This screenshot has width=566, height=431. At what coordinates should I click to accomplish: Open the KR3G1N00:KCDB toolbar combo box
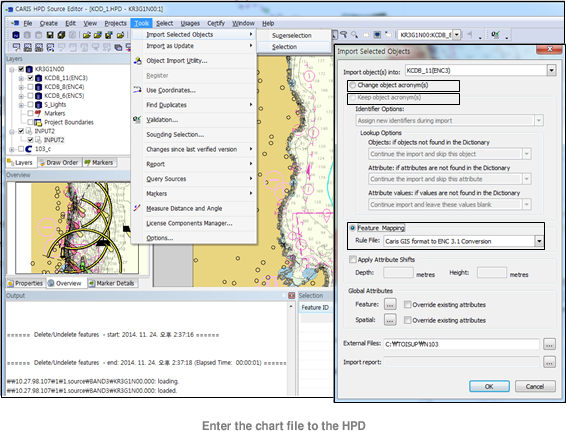(457, 35)
